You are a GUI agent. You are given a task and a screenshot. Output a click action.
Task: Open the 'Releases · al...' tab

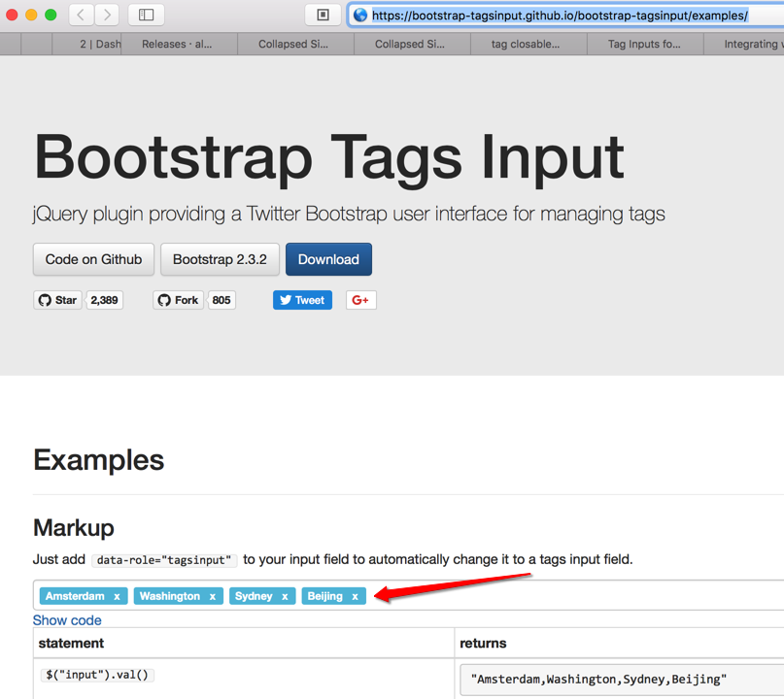click(179, 44)
